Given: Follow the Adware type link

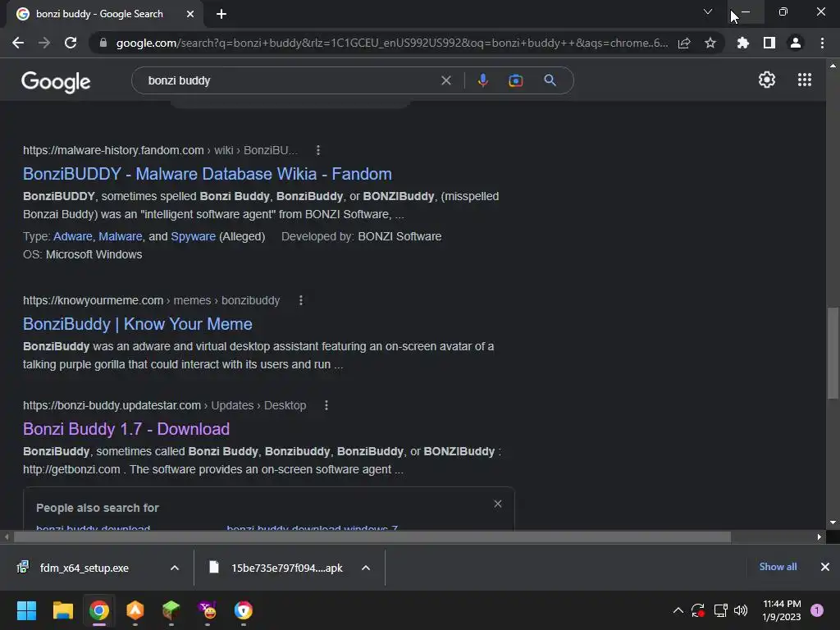Looking at the screenshot, I should [x=73, y=237].
